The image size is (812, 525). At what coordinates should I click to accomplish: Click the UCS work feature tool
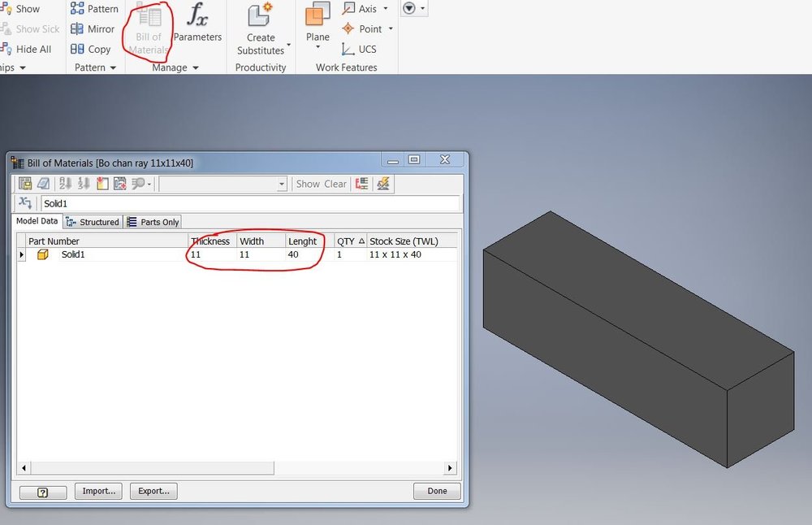point(359,50)
